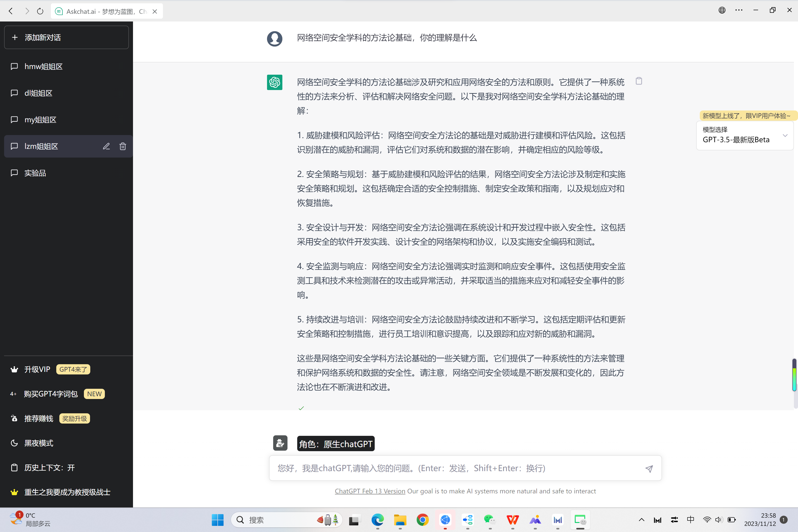Screen dimensions: 798x532
Task: Click the globe icon in title bar
Action: click(722, 10)
